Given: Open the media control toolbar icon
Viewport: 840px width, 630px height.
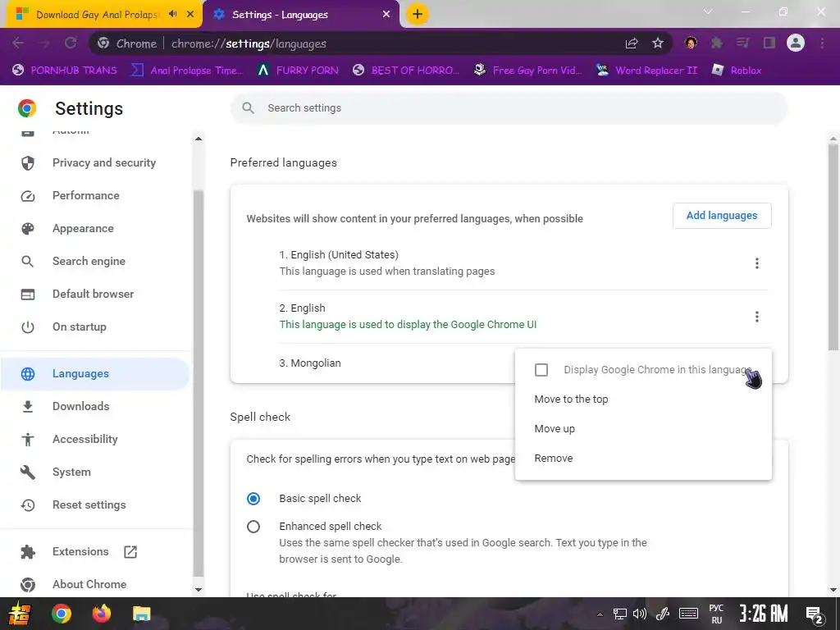Looking at the screenshot, I should [742, 43].
